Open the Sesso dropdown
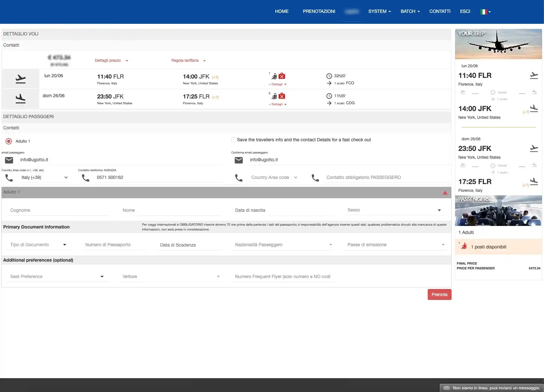This screenshot has width=544, height=392. point(394,210)
